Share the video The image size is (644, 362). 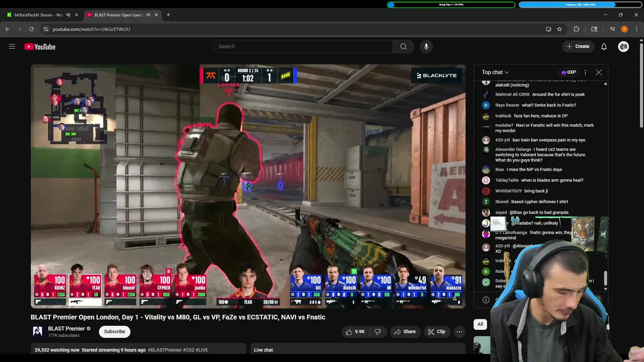click(x=405, y=332)
